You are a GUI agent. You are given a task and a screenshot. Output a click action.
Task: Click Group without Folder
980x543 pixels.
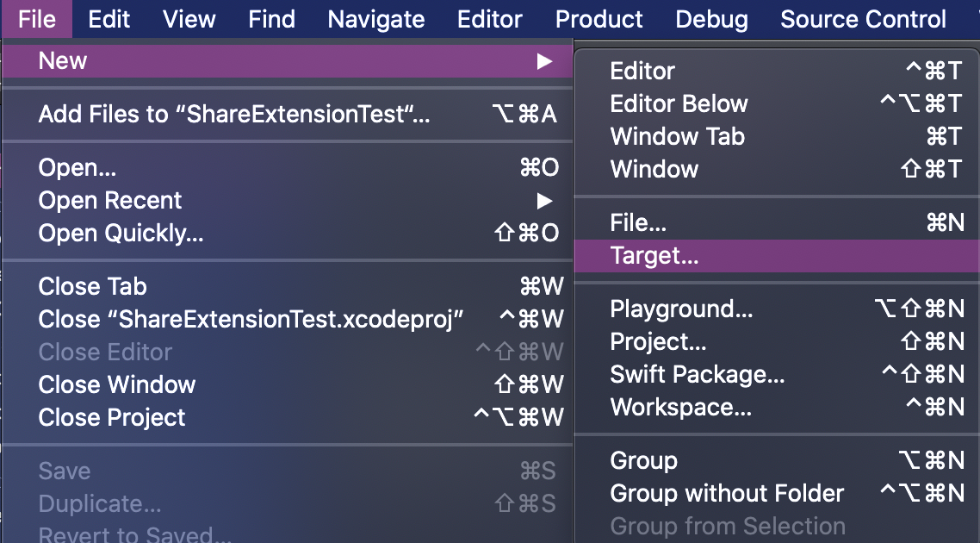(x=727, y=494)
